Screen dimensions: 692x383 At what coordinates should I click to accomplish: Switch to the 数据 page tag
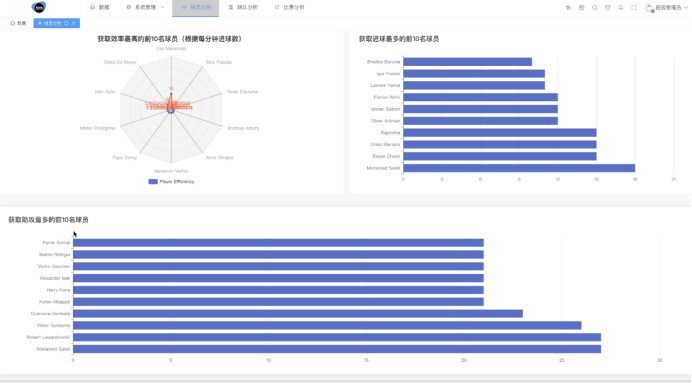18,23
